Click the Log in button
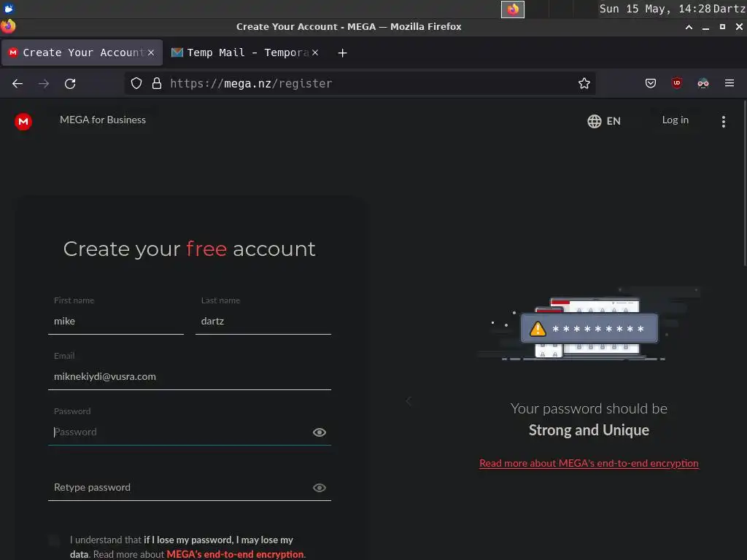 (x=675, y=120)
